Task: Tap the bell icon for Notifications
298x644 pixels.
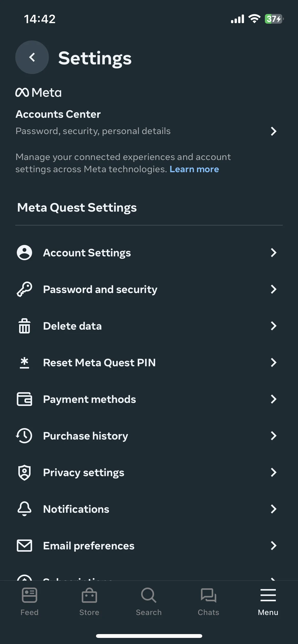Action: 24,509
